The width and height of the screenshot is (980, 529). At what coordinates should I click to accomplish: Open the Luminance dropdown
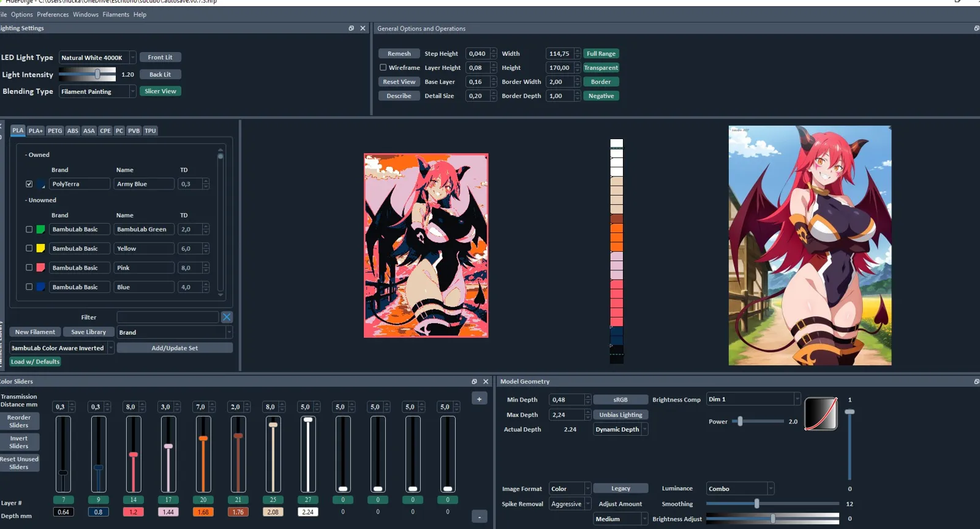click(x=740, y=489)
